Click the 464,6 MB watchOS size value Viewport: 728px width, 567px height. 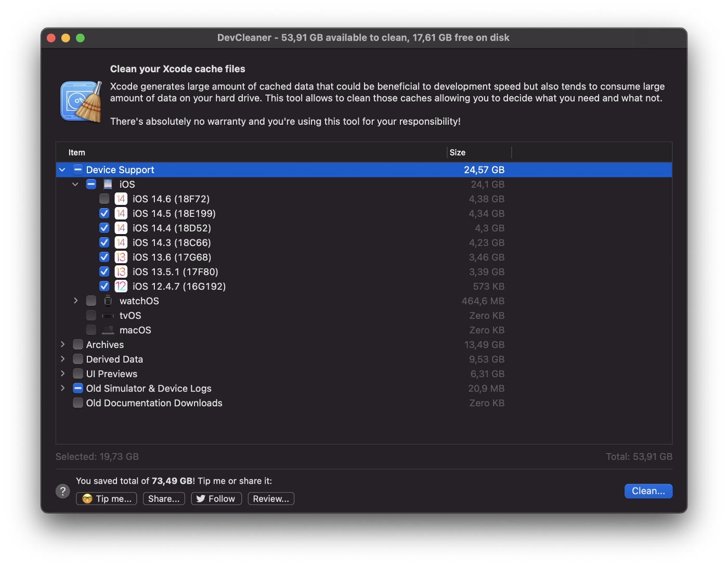coord(483,301)
